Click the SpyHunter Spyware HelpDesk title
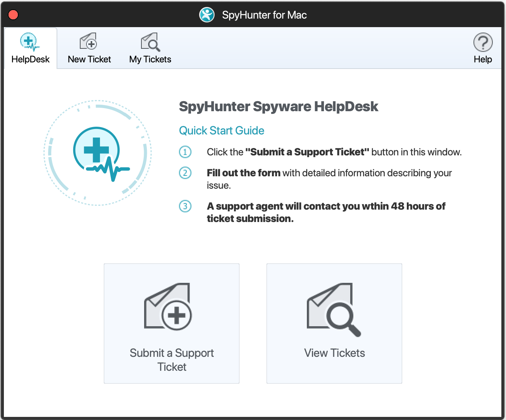The width and height of the screenshot is (506, 420). [279, 107]
